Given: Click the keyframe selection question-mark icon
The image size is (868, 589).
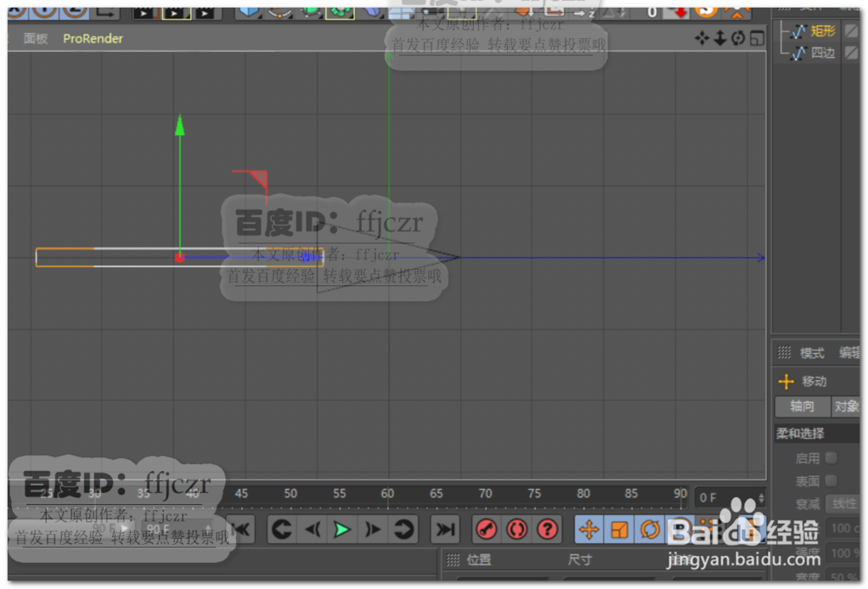Looking at the screenshot, I should click(547, 530).
